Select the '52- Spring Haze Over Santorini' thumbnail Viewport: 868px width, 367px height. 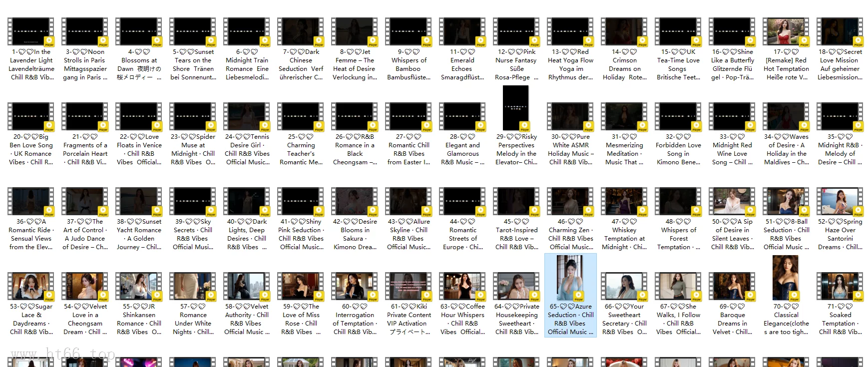[x=840, y=202]
